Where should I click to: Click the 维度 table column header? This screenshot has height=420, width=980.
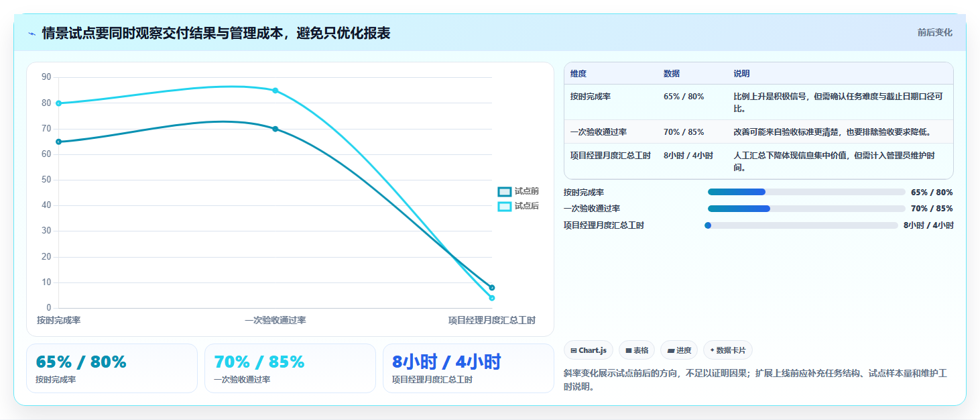578,74
